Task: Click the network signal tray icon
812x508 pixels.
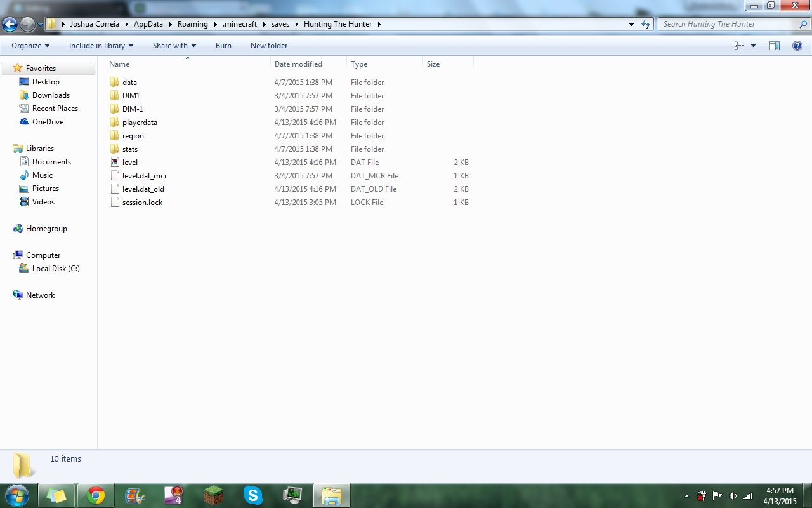Action: (749, 496)
